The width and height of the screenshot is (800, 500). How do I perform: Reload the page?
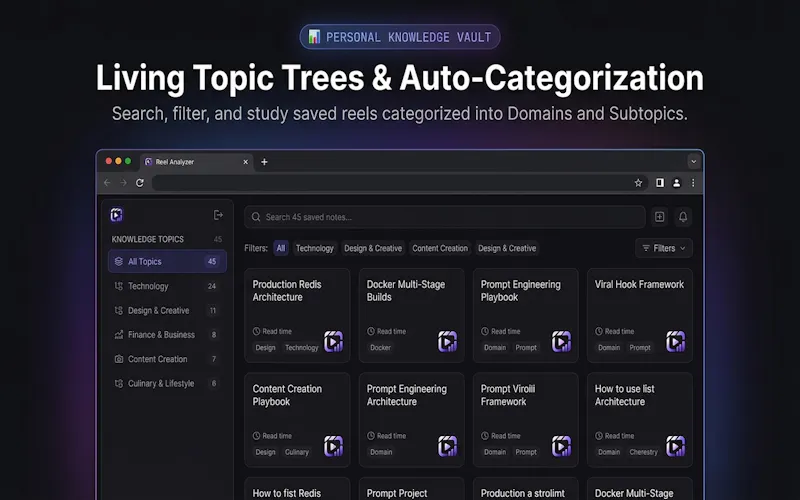139,183
